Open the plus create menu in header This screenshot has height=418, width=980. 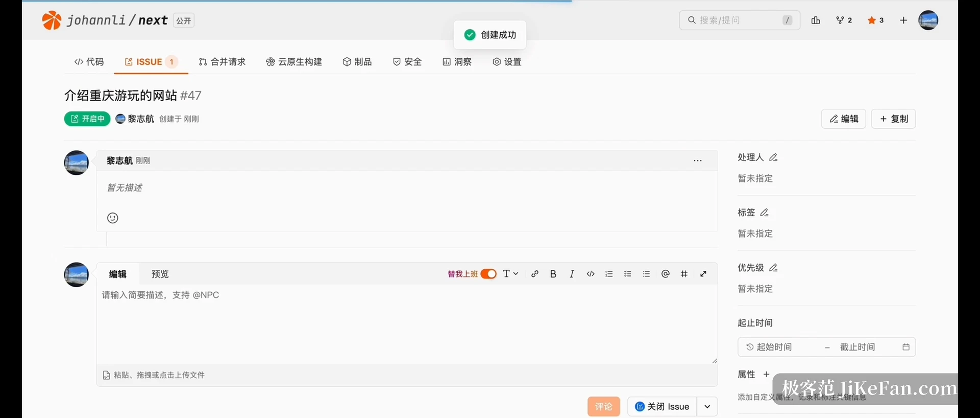(903, 20)
